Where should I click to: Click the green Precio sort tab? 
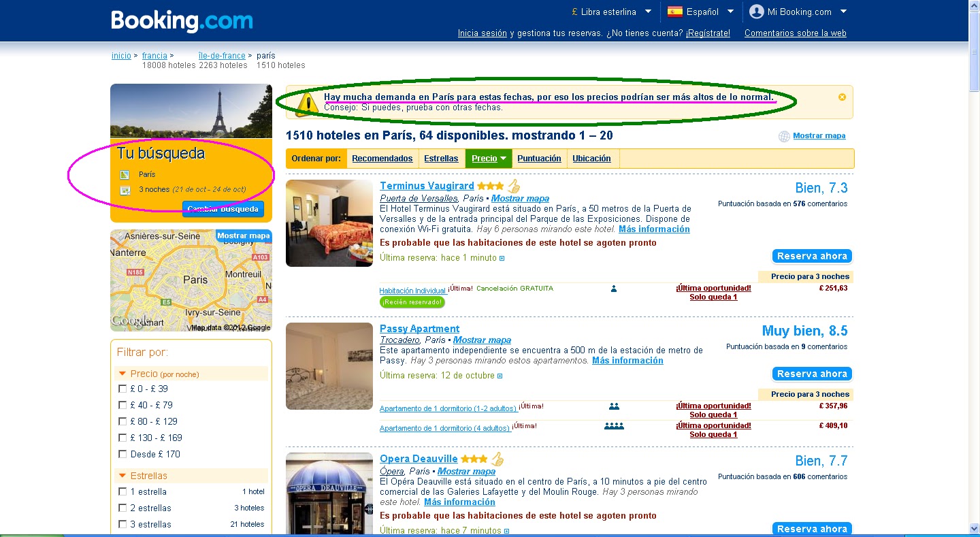click(489, 159)
